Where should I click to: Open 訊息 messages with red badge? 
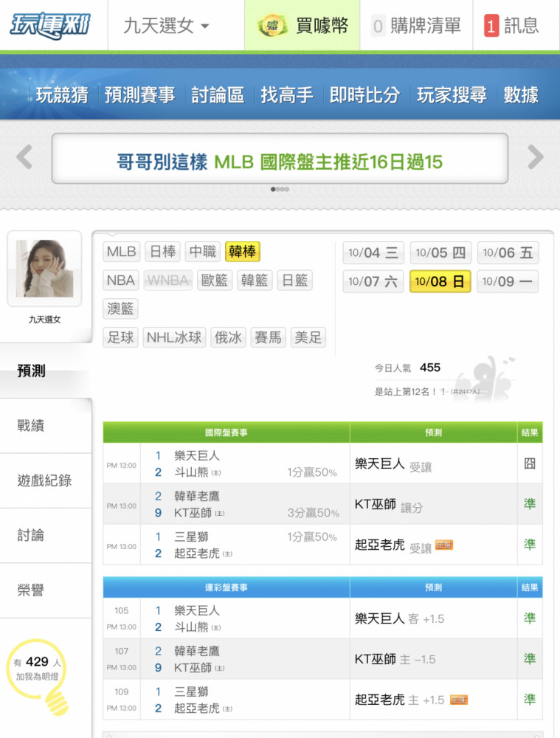pos(511,25)
